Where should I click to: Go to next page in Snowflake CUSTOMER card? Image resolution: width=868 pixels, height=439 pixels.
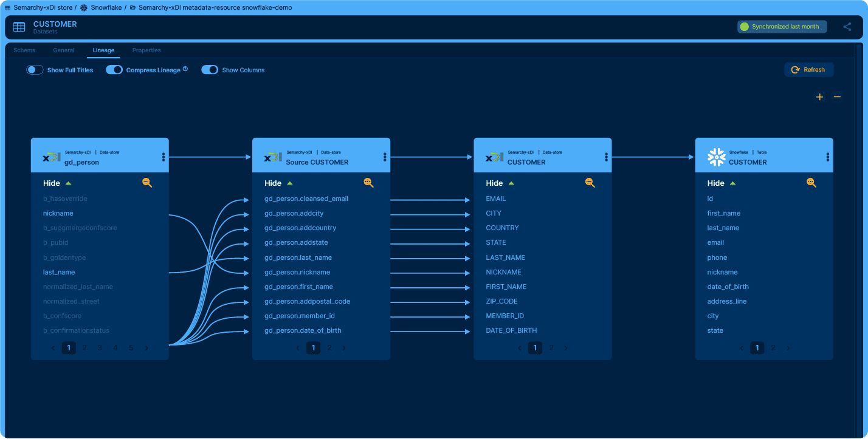coord(788,348)
